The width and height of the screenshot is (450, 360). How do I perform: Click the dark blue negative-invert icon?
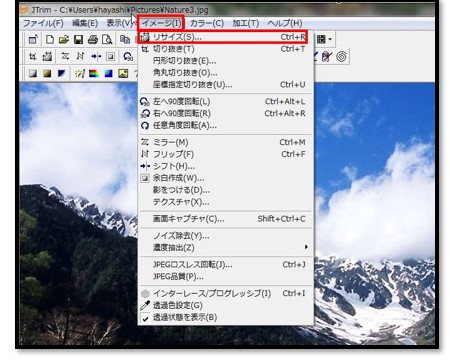tap(61, 73)
